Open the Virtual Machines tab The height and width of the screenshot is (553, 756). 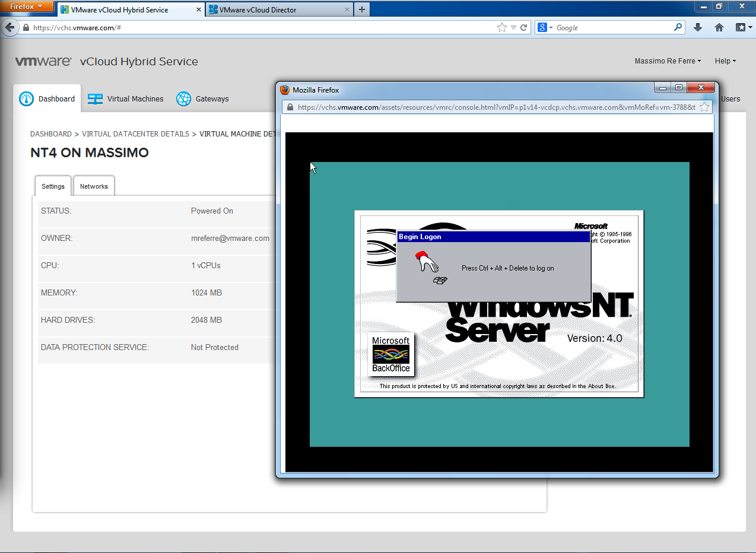point(125,99)
